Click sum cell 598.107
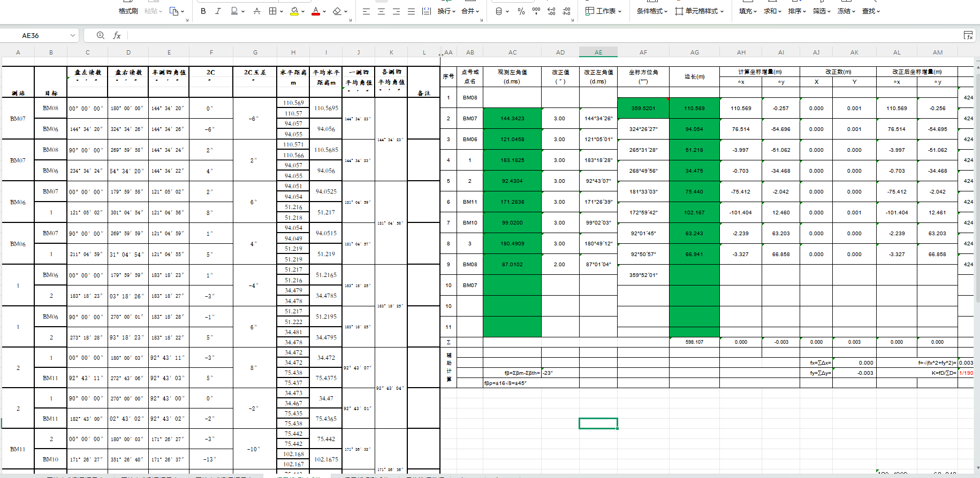Image resolution: width=980 pixels, height=478 pixels. tap(694, 342)
